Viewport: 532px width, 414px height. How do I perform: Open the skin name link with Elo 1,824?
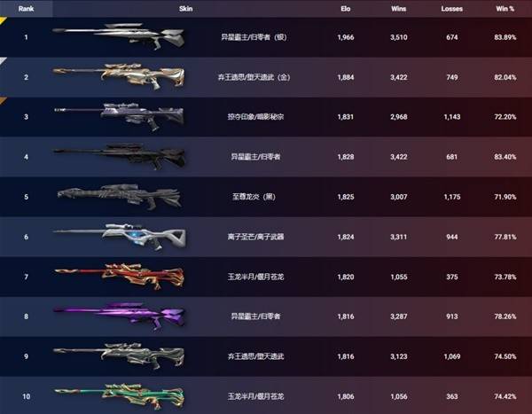point(255,237)
